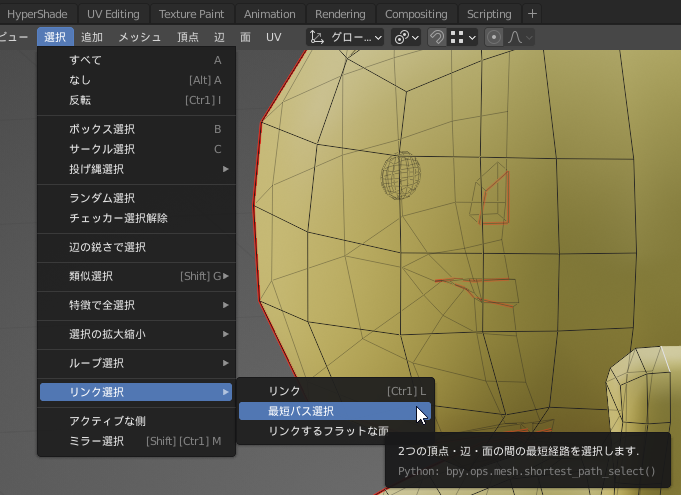Open the pivot point dropdown

coord(406,37)
